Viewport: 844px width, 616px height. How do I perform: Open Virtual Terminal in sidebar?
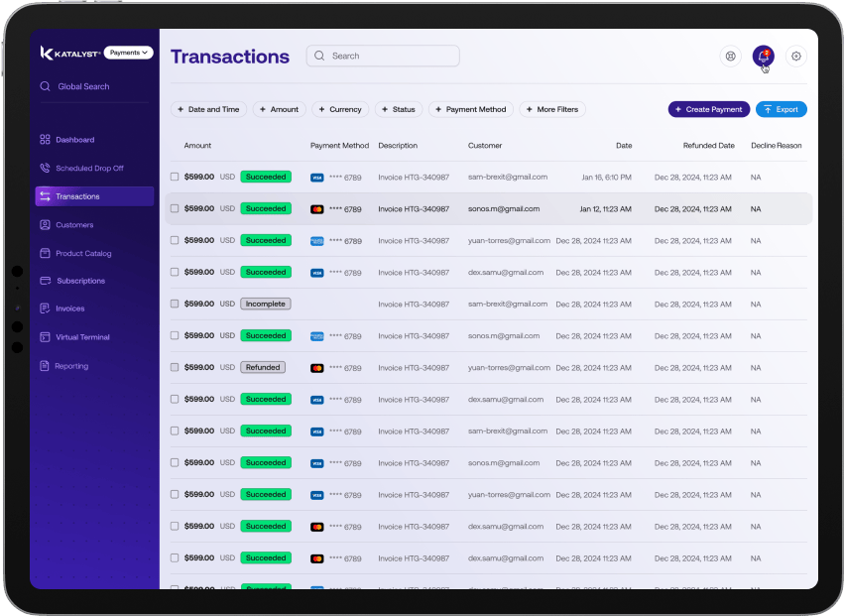click(81, 337)
